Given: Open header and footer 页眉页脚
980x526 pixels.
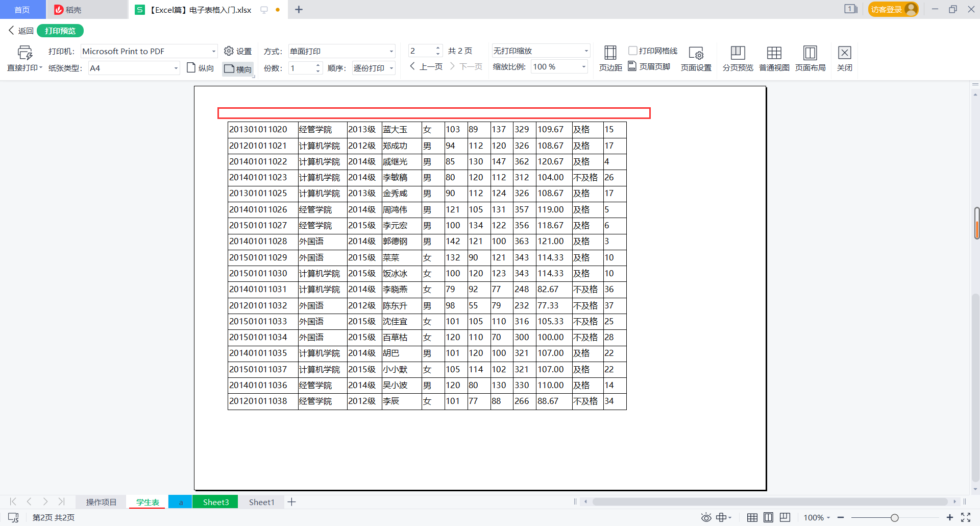Looking at the screenshot, I should 649,66.
